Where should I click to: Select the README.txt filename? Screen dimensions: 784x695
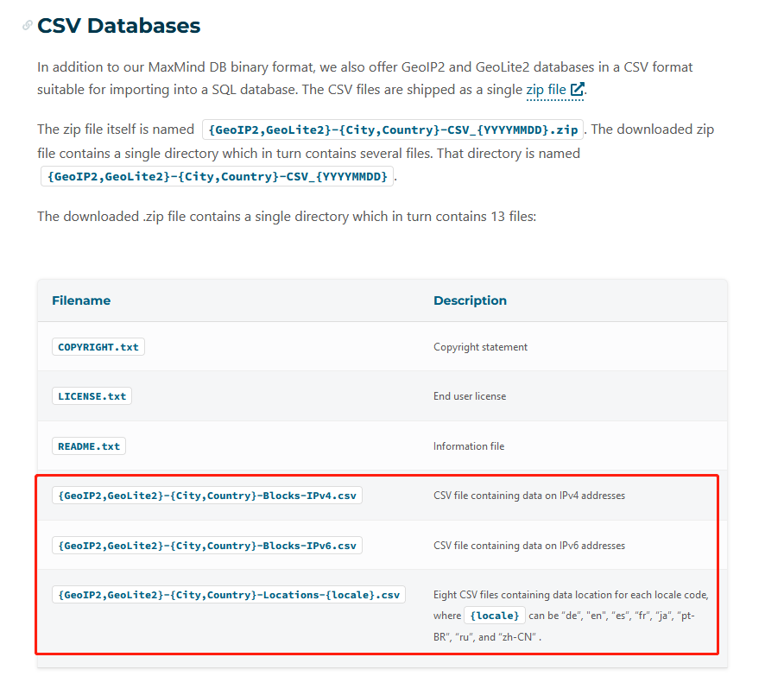pos(89,446)
